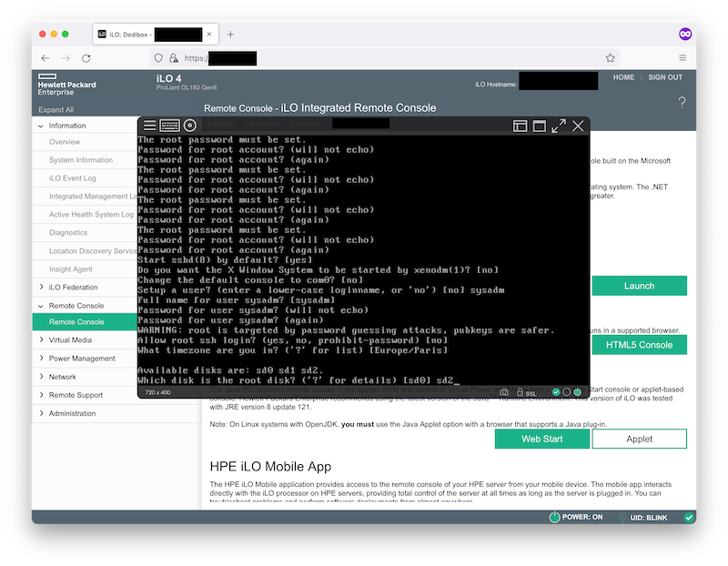The image size is (728, 566).
Task: Open the Integrated Management Log
Action: pyautogui.click(x=93, y=196)
